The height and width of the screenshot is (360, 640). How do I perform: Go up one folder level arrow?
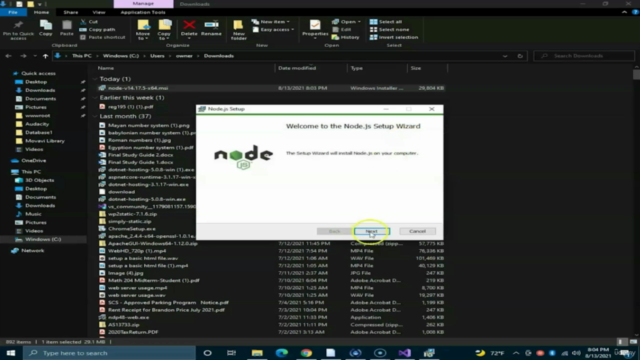45,56
